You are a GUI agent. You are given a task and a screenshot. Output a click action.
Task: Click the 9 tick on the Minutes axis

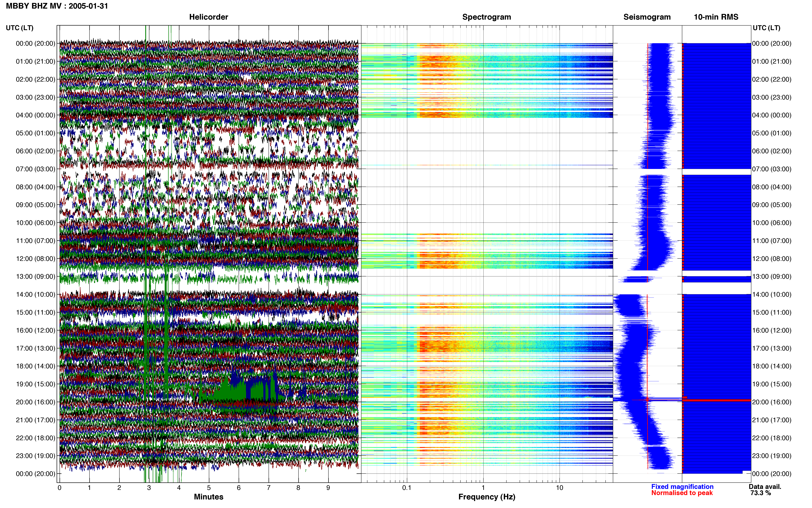328,487
